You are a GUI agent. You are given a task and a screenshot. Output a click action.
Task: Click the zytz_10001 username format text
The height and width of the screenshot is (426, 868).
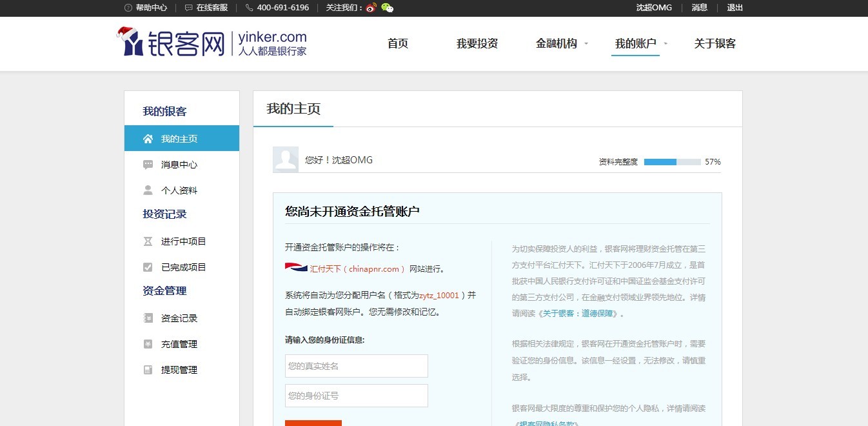439,296
